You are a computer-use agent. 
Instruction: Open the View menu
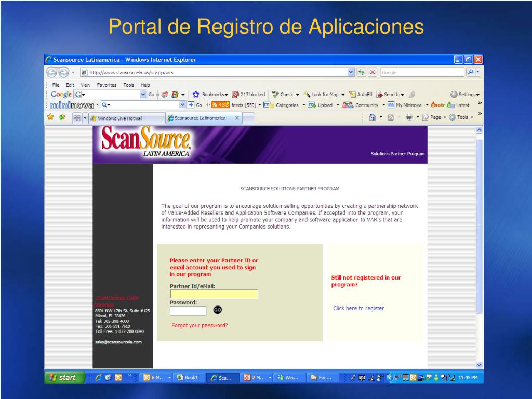[x=85, y=85]
